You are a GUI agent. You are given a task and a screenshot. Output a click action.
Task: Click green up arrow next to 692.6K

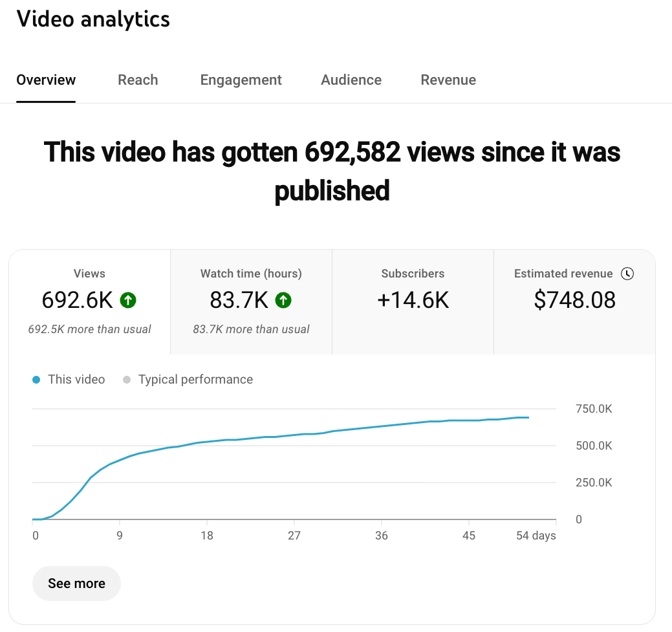[x=128, y=300]
